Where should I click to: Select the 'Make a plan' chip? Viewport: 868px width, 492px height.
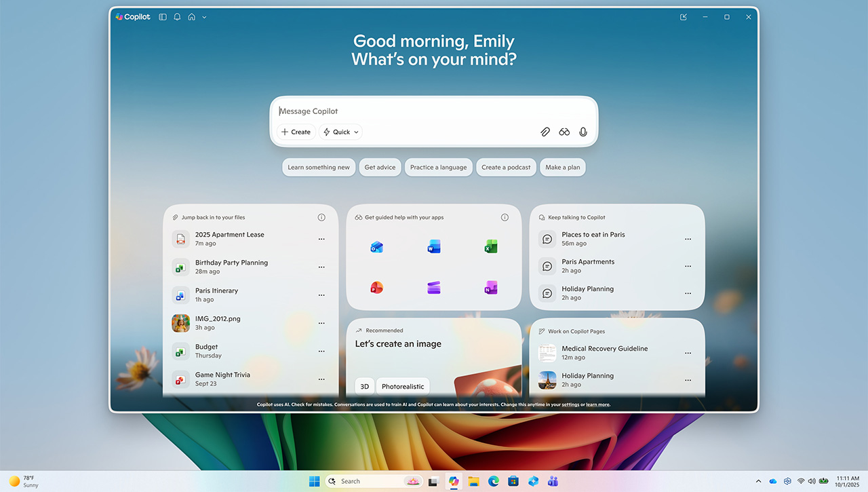(563, 168)
